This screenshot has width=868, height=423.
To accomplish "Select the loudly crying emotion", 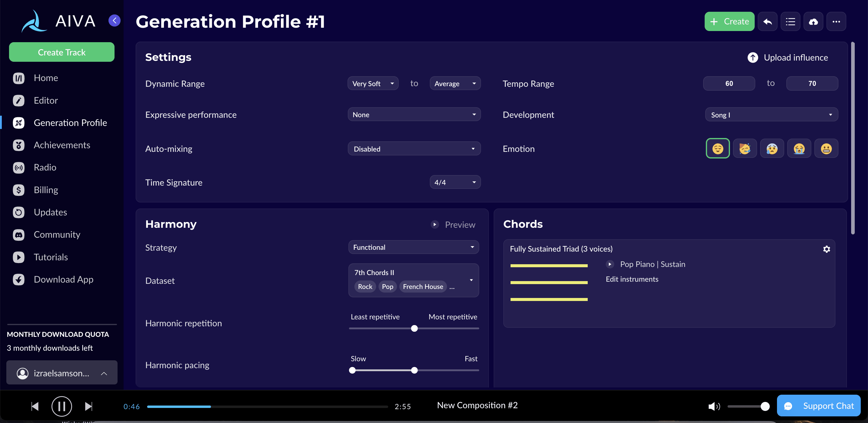I will click(799, 149).
